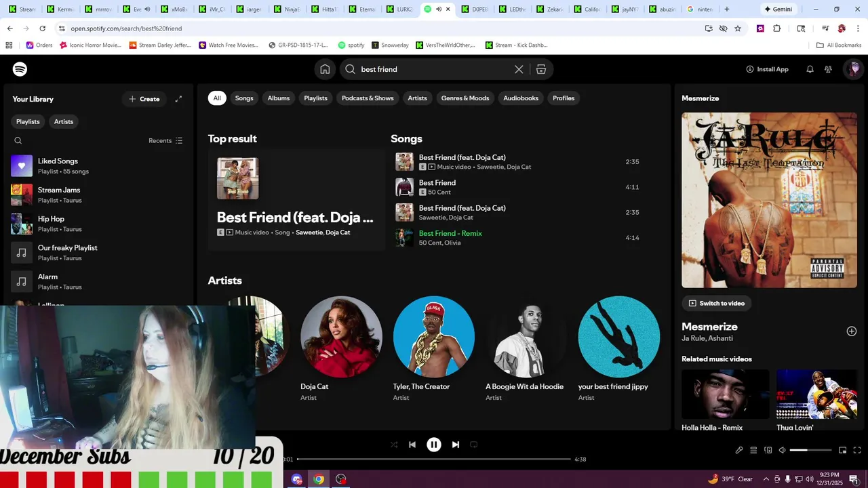Open Alarm playlist in library
Viewport: 868px width, 488px height.
(x=98, y=281)
